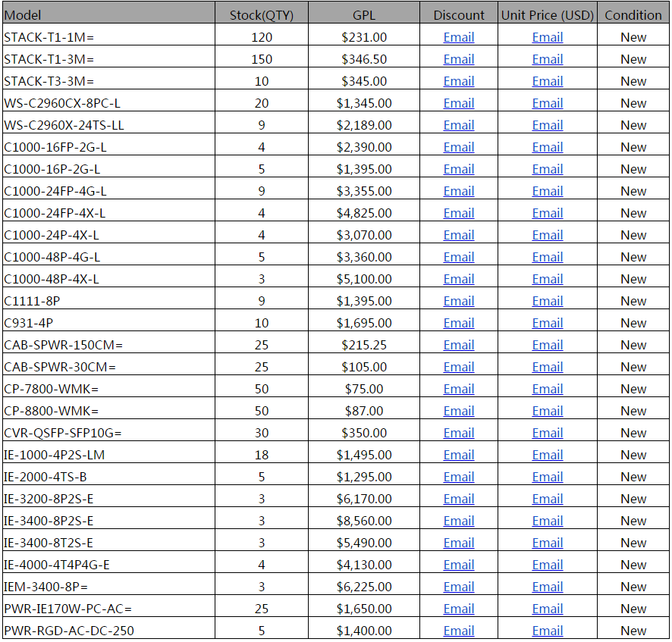This screenshot has height=642, width=672.
Task: Click the WS-C2960CX-8PC-L model cell
Action: [x=108, y=101]
